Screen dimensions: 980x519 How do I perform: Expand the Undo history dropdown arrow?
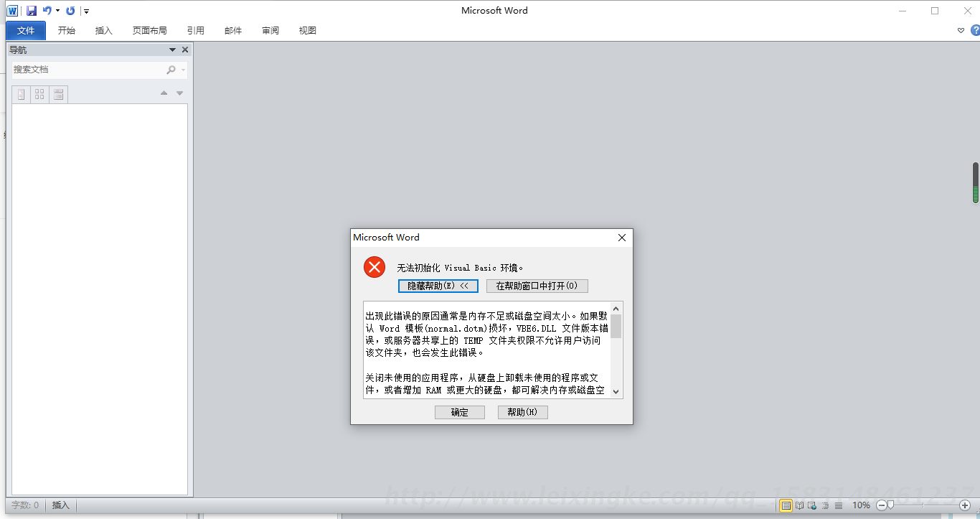(58, 11)
